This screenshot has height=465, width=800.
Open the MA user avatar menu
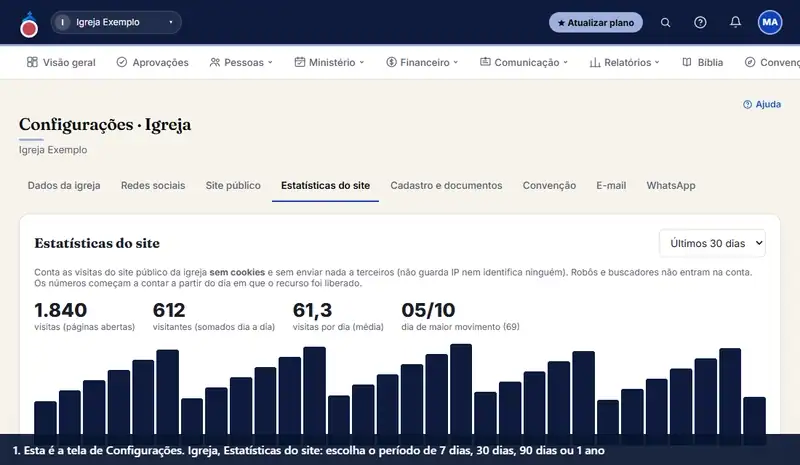(x=770, y=22)
